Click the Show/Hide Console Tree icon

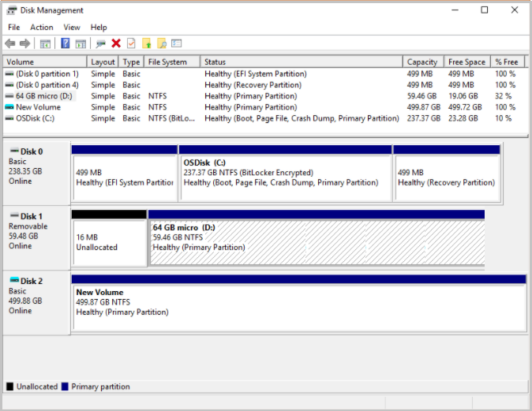pos(45,43)
